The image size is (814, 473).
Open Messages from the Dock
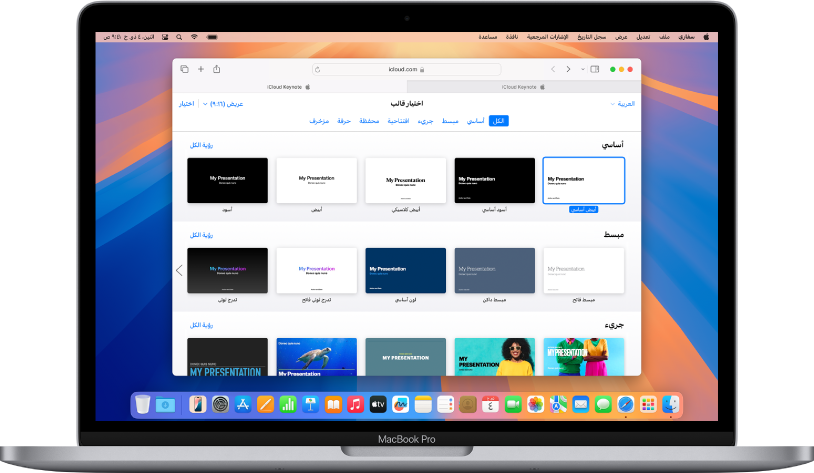point(603,404)
